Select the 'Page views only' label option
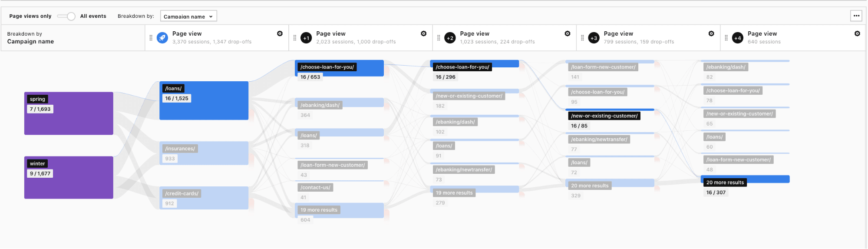 pos(30,16)
